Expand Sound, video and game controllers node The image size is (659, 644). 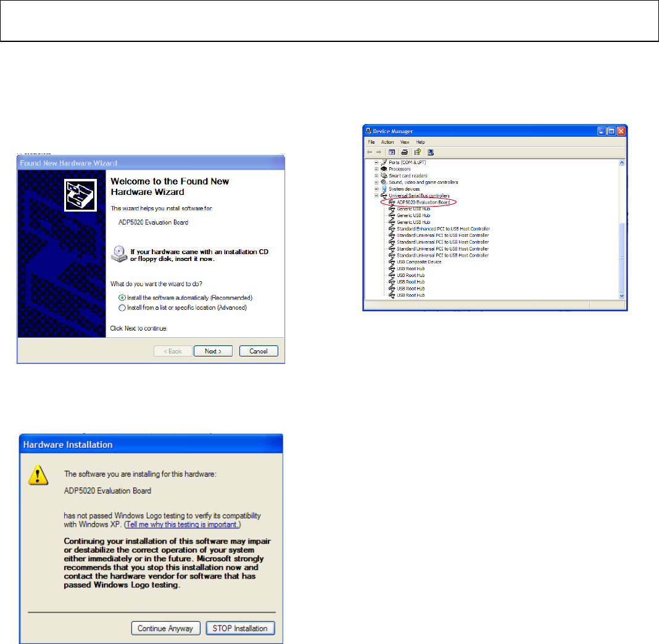(x=376, y=183)
